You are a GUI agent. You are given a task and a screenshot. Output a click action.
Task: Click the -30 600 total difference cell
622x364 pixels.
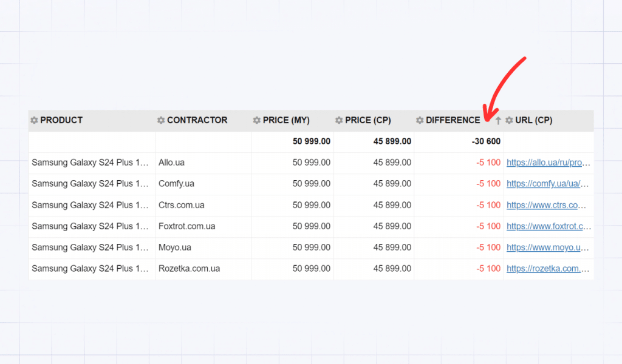486,141
